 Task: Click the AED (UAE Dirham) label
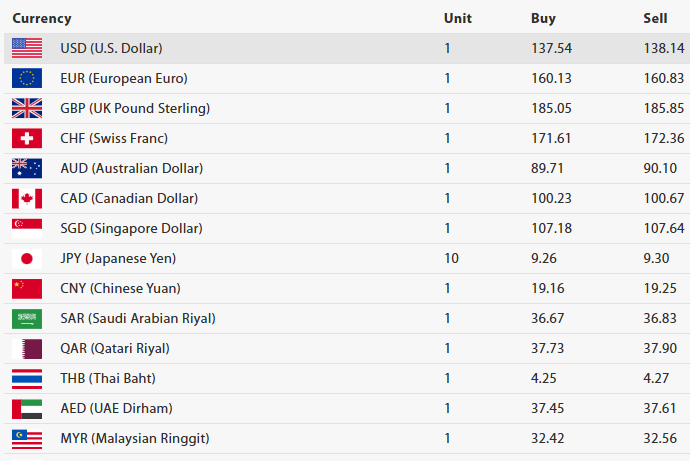116,408
